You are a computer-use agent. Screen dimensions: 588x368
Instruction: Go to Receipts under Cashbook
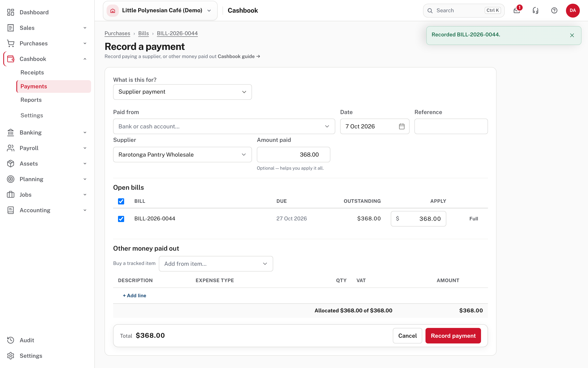pyautogui.click(x=32, y=73)
